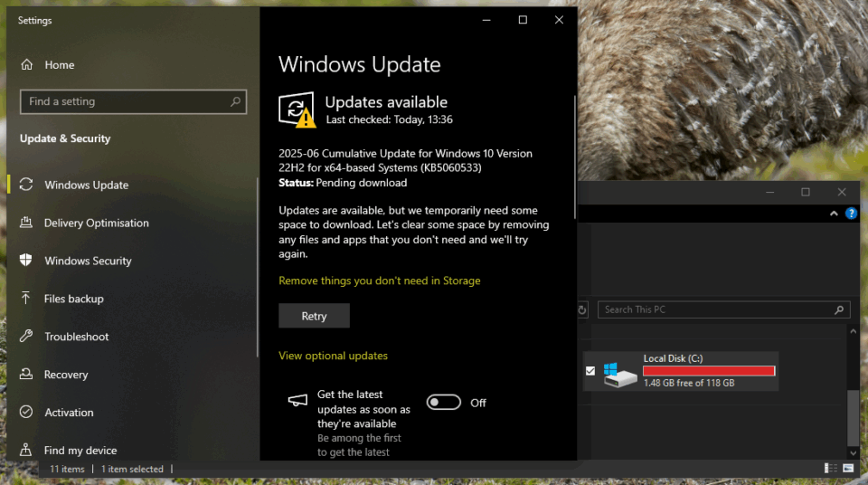Click File Explorer scroll up arrow
This screenshot has width=868, height=485.
click(853, 331)
